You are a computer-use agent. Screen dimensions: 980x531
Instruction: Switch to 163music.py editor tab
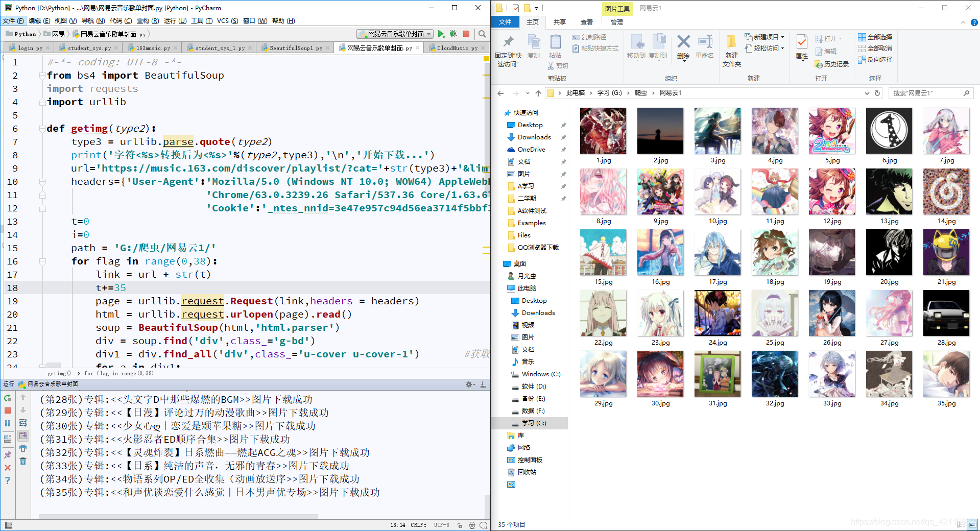click(x=153, y=48)
